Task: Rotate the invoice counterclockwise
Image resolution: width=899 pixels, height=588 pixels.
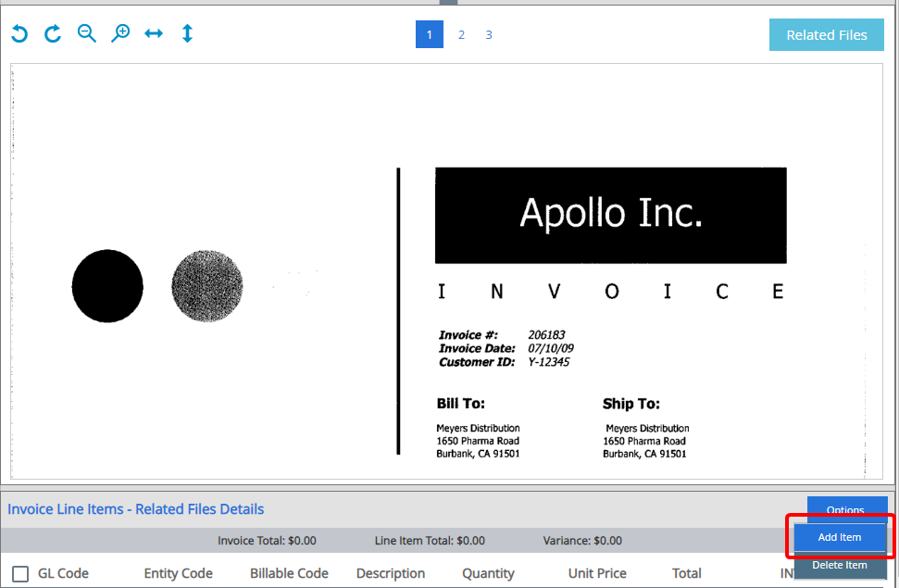Action: [19, 34]
